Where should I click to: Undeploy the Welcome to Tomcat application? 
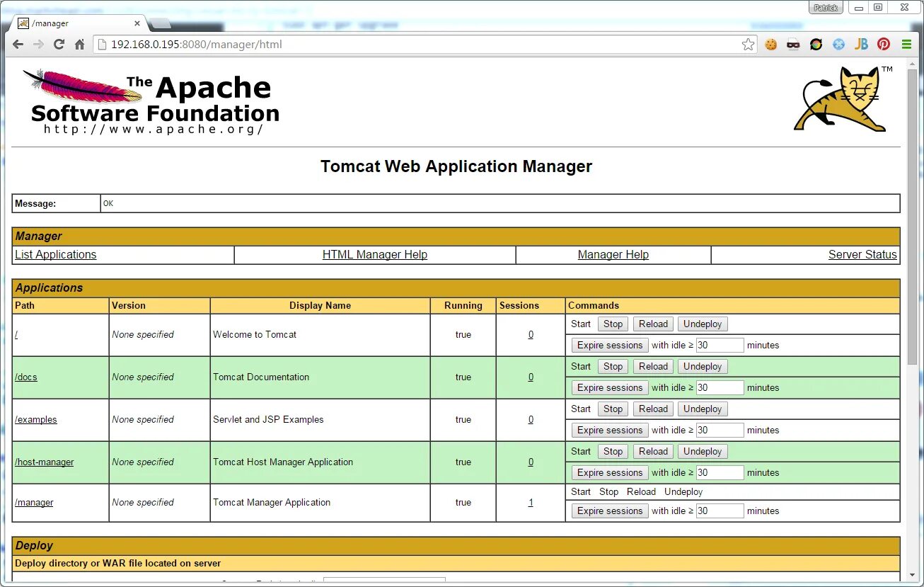(x=703, y=324)
